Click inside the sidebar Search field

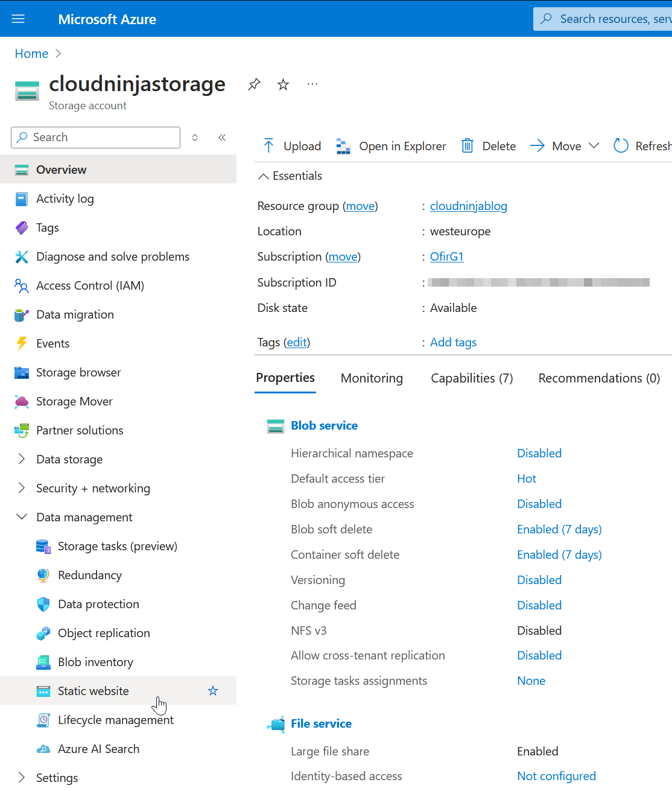pyautogui.click(x=95, y=137)
